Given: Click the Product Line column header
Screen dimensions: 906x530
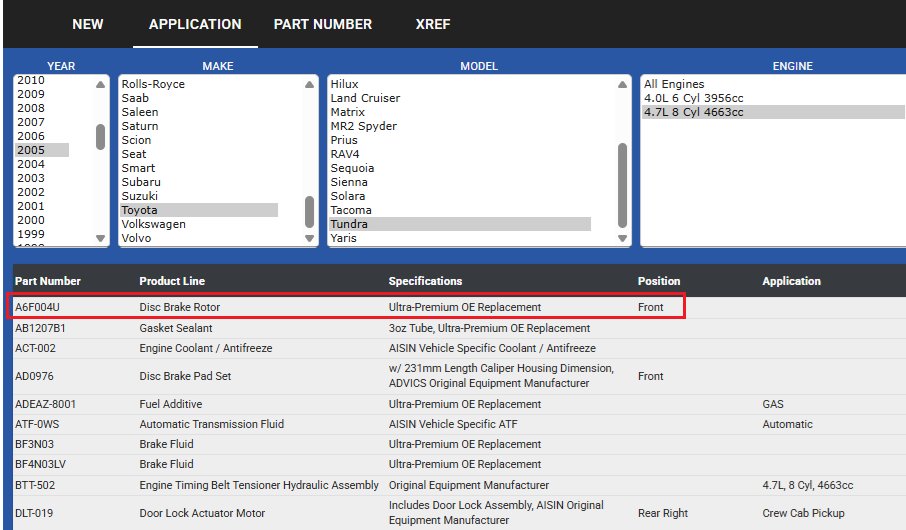Looking at the screenshot, I should coord(172,281).
